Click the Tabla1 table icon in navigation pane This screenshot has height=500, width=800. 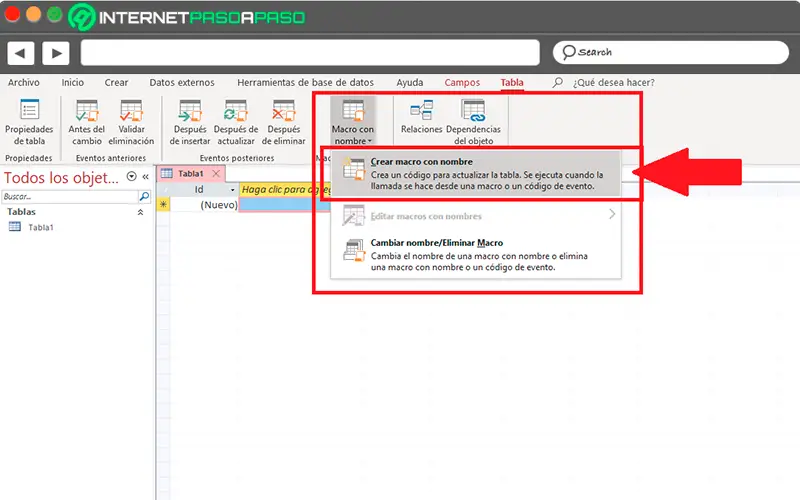(15, 227)
